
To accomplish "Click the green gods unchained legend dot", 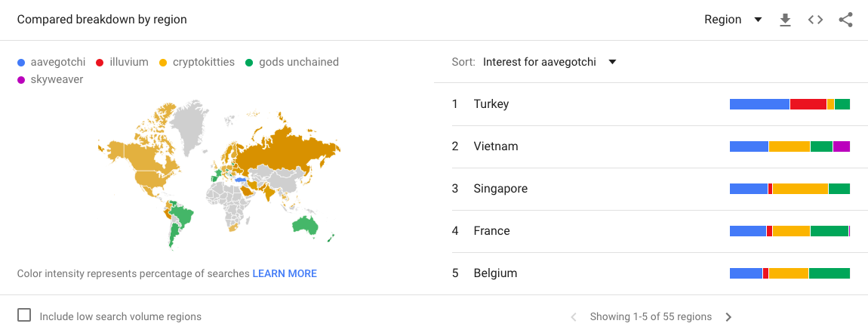I will point(249,62).
